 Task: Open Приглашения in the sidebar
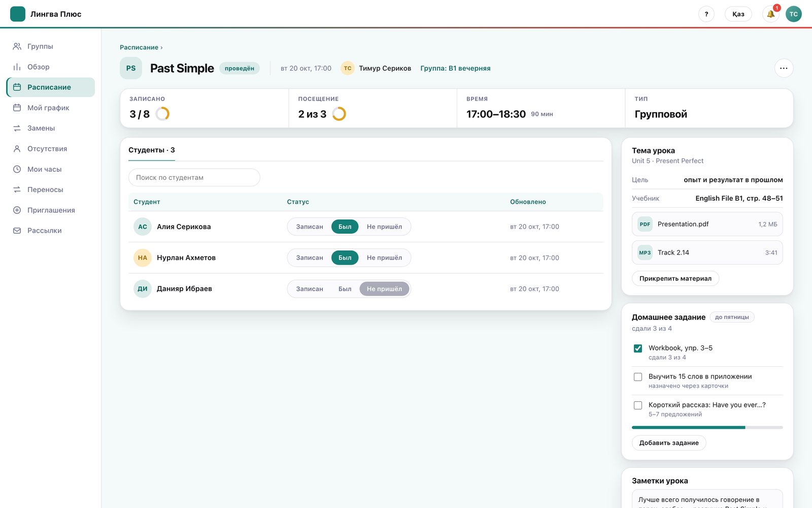point(51,210)
